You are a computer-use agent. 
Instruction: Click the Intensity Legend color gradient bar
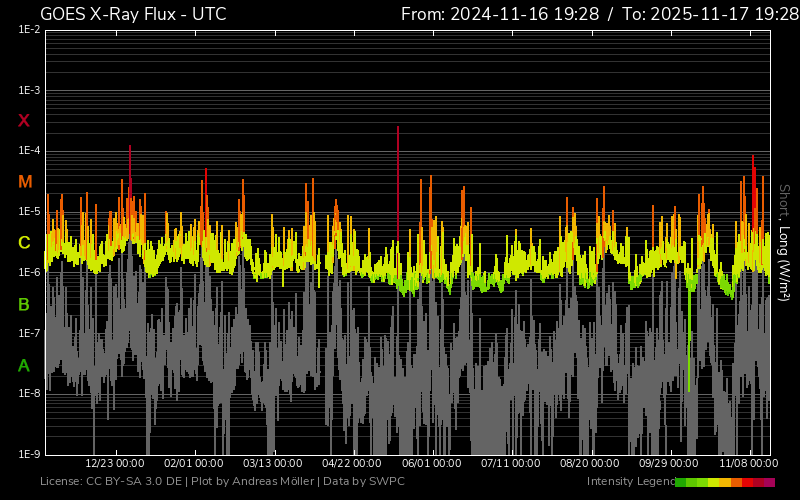pos(724,482)
